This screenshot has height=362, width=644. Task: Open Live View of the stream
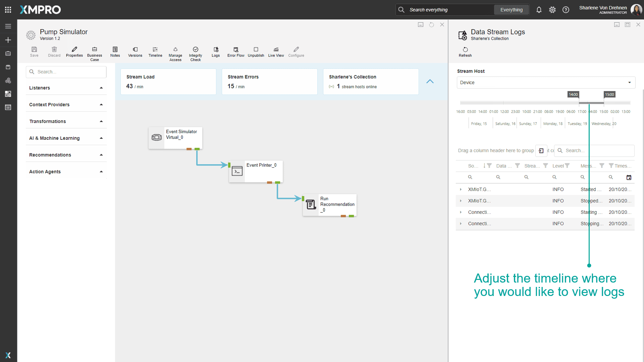(x=276, y=52)
